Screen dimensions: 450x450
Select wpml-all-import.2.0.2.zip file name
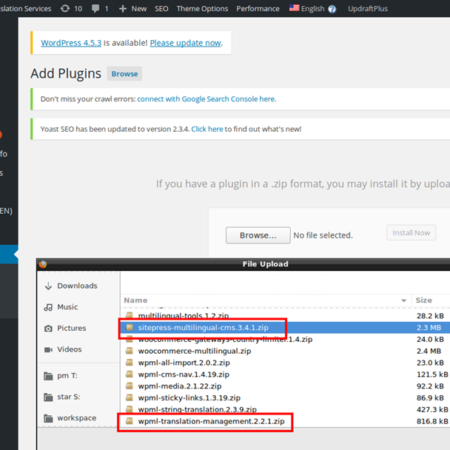click(184, 363)
